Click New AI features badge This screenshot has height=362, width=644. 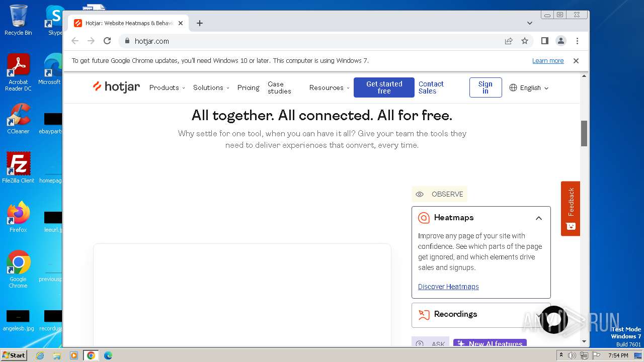click(x=490, y=343)
